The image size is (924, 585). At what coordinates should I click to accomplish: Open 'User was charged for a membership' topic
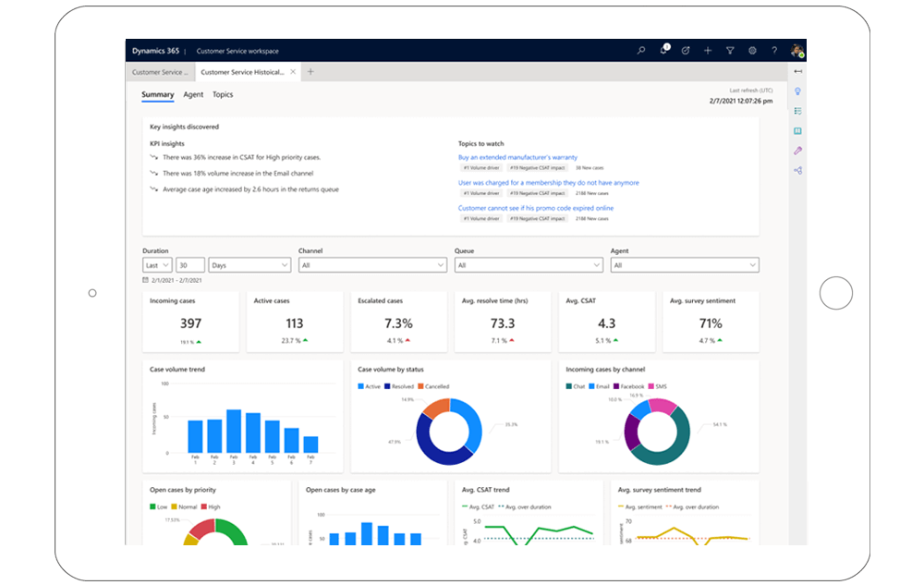549,183
